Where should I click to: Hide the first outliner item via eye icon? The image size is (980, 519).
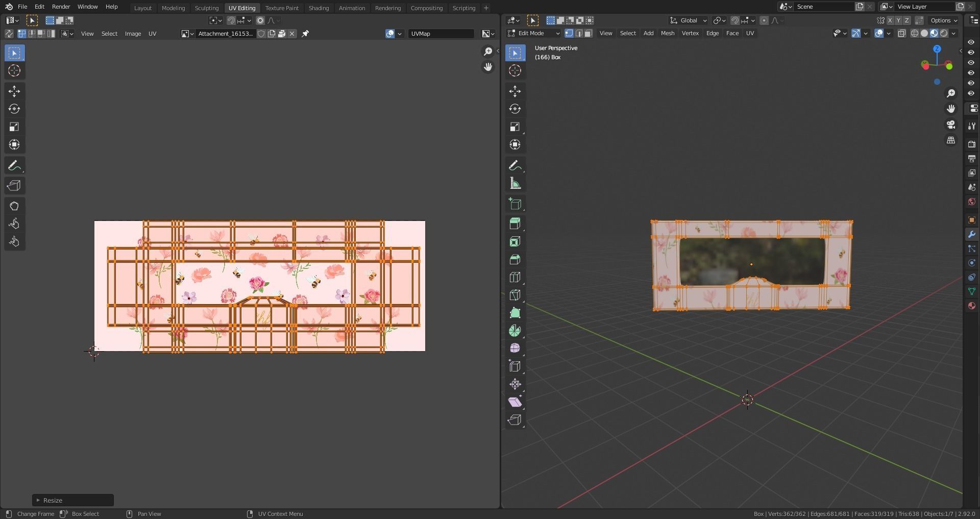coord(971,42)
